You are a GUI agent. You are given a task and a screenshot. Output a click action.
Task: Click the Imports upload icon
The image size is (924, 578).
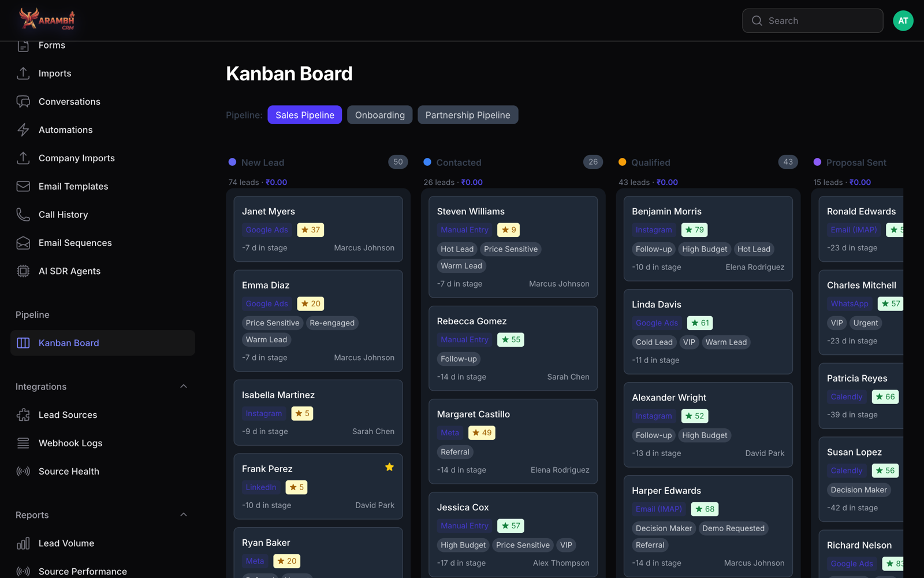[23, 73]
